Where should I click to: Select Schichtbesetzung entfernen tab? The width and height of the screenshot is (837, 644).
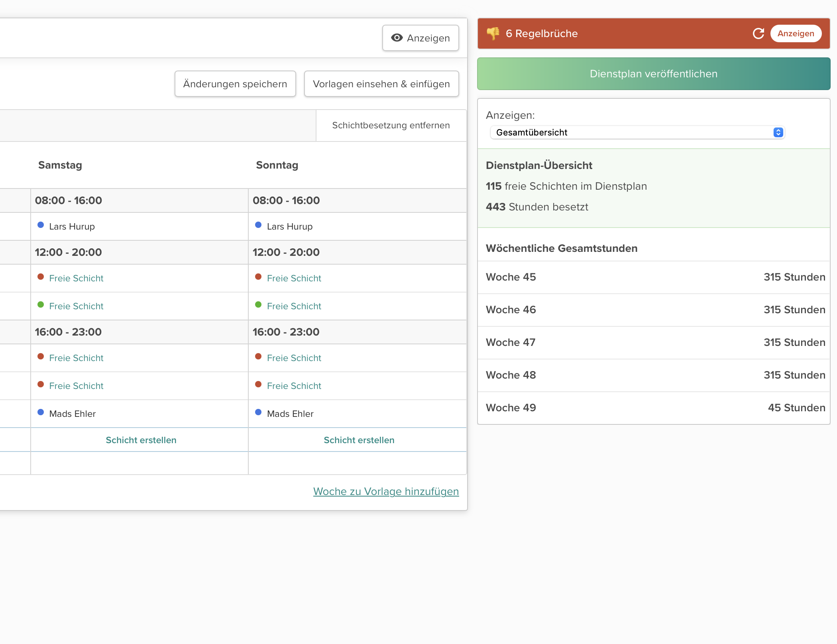pyautogui.click(x=391, y=125)
